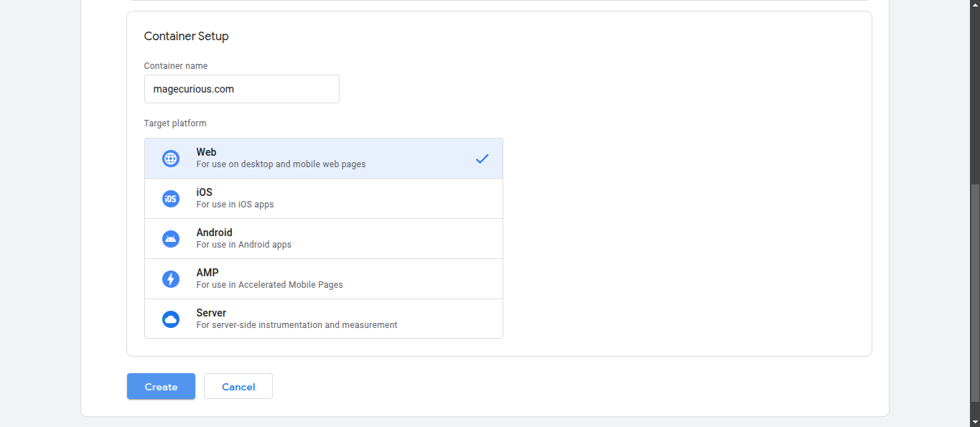Select AMP as target platform
Screen dimensions: 980x427
(323, 278)
